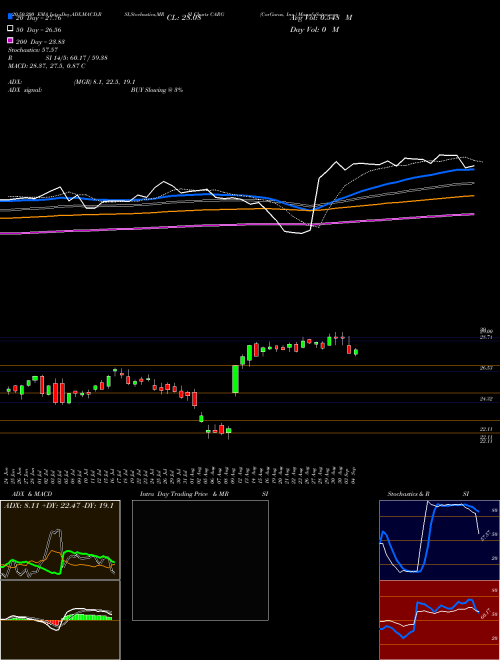Click the 'Stochastics & R' panel title
The width and height of the screenshot is (500, 660).
point(408,494)
